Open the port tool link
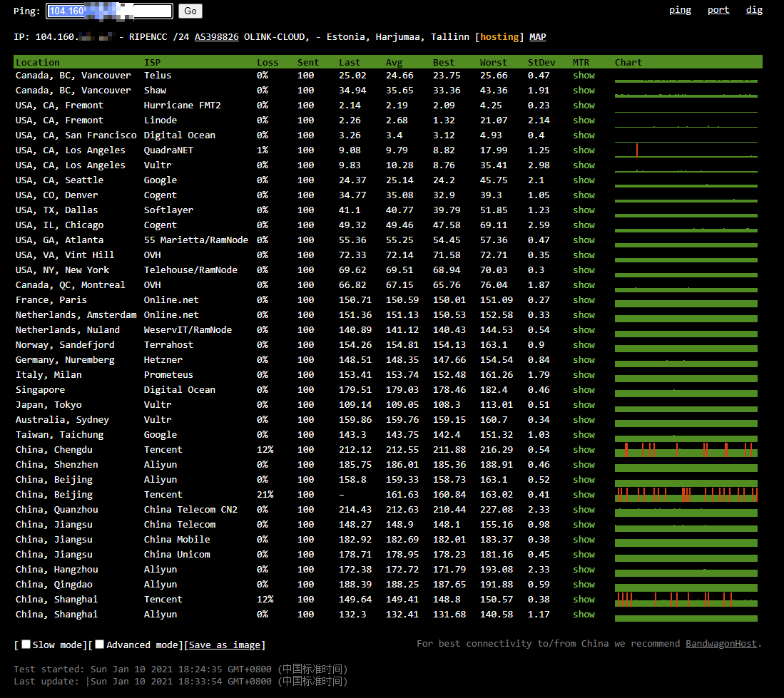Viewport: 784px width, 698px height. point(718,10)
